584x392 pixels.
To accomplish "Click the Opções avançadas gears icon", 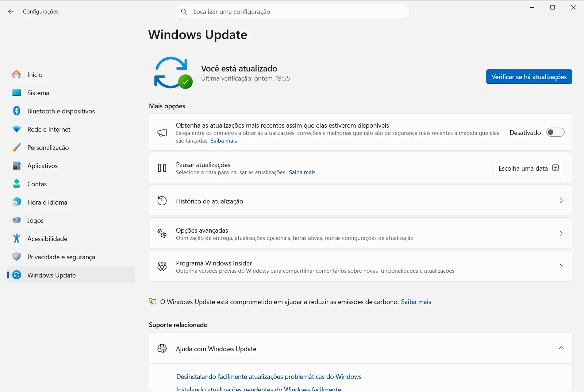I will (x=162, y=233).
